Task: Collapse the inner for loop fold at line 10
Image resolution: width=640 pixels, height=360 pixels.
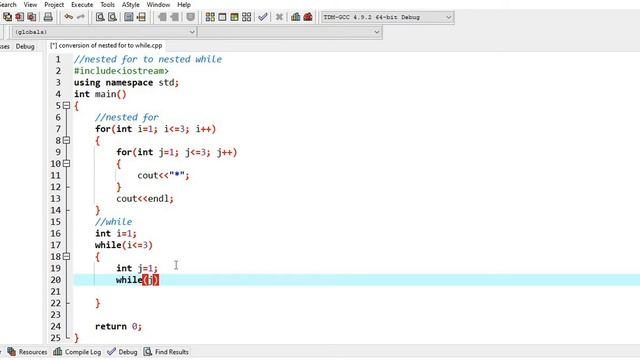Action: 67,163
